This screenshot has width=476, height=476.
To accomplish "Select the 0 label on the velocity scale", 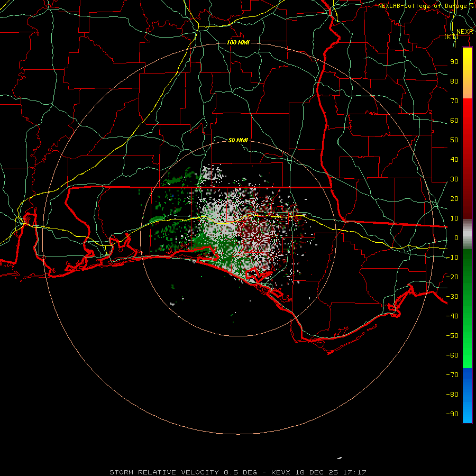I will point(456,237).
